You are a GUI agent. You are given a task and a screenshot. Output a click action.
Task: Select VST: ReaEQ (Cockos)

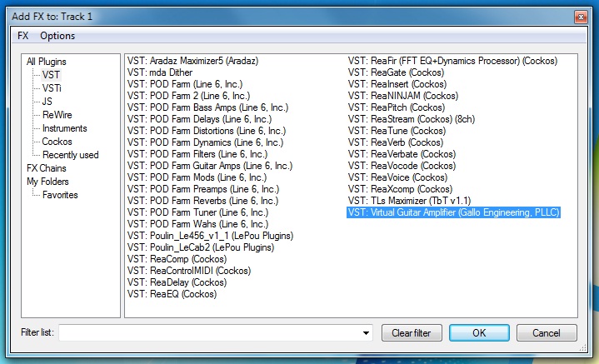click(172, 294)
